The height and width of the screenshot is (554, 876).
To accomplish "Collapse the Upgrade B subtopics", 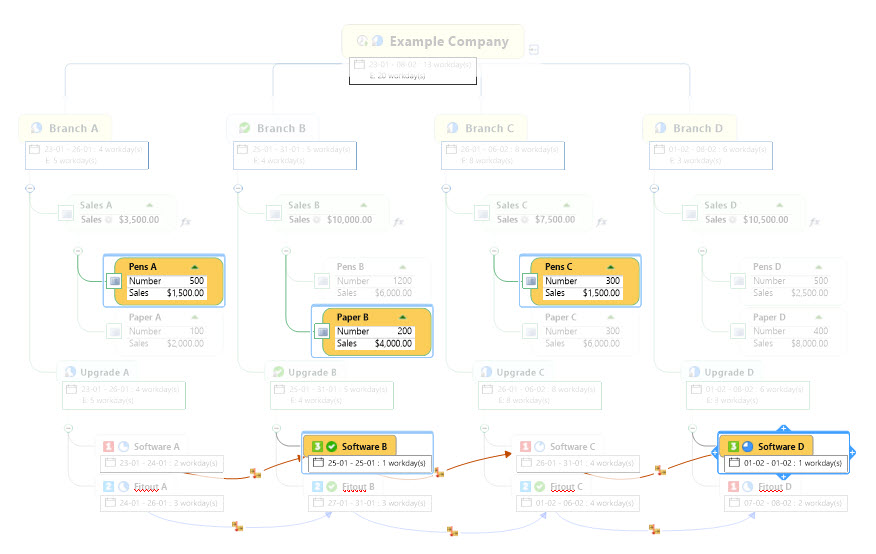I will pyautogui.click(x=277, y=428).
